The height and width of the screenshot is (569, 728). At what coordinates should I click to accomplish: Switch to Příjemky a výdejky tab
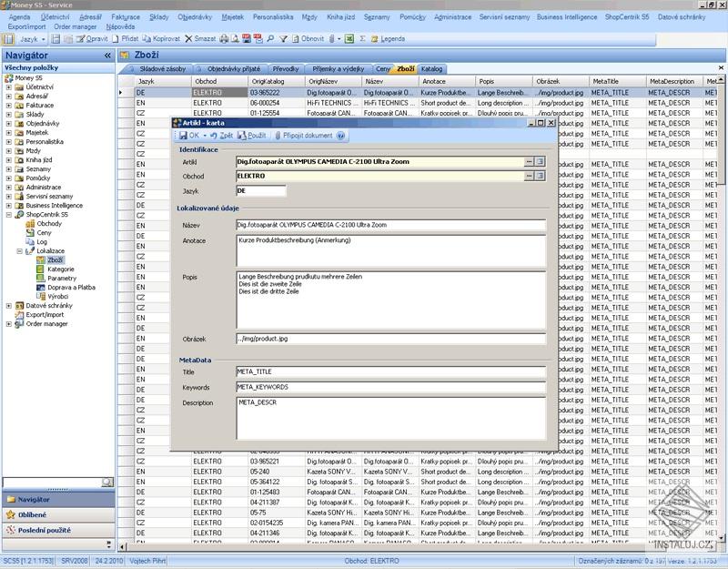coord(338,69)
